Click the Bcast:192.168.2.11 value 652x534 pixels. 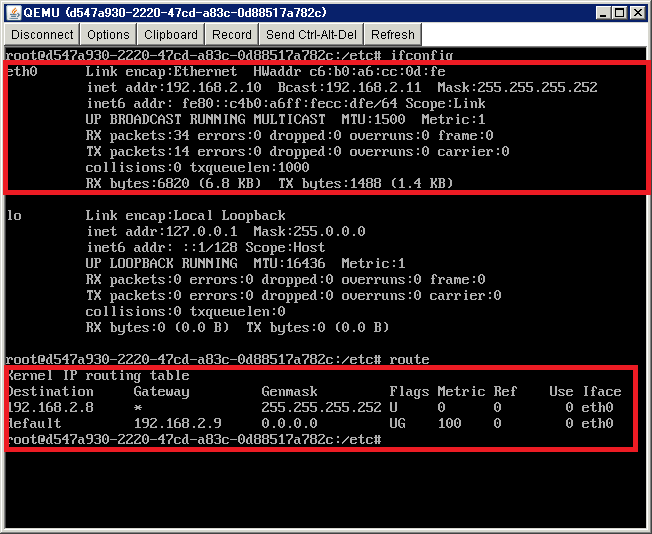point(349,87)
